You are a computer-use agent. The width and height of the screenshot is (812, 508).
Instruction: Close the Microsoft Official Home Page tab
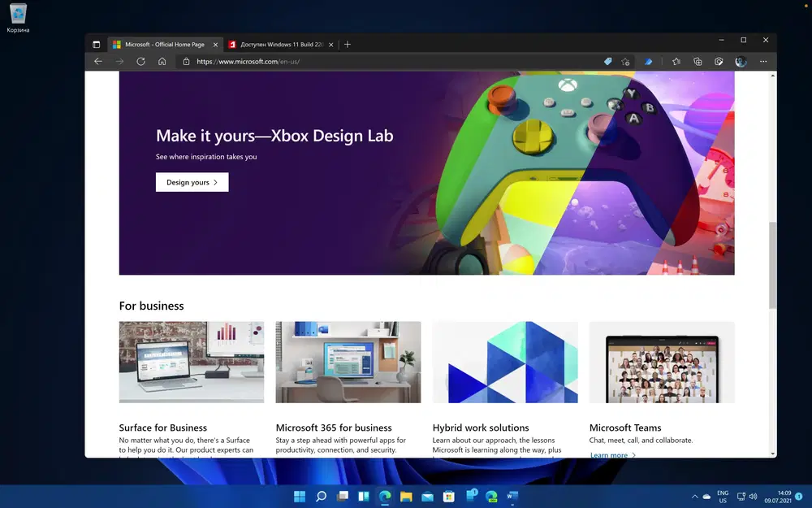(x=215, y=45)
